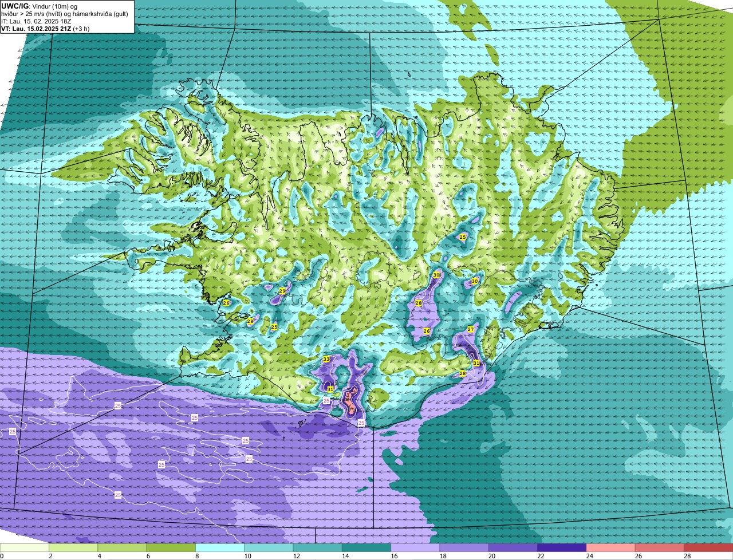Click the legend scale number 10
Viewport: 733px width, 560px height.
[x=247, y=556]
